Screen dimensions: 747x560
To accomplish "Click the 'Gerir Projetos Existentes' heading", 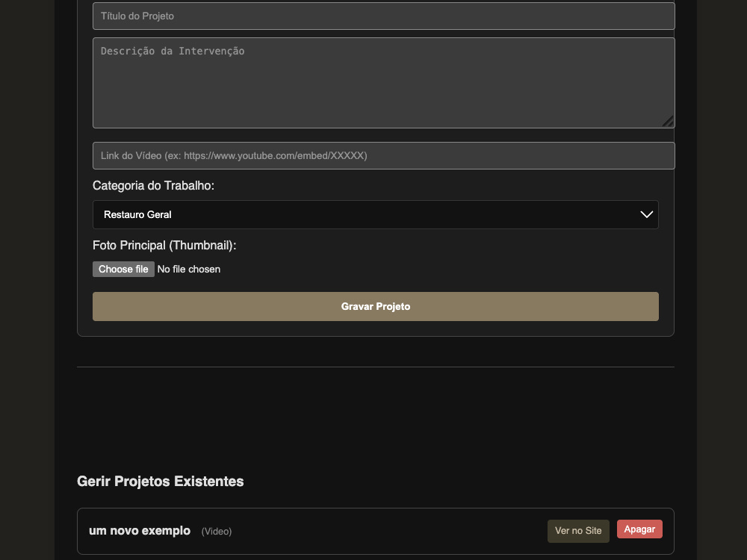I will 161,482.
